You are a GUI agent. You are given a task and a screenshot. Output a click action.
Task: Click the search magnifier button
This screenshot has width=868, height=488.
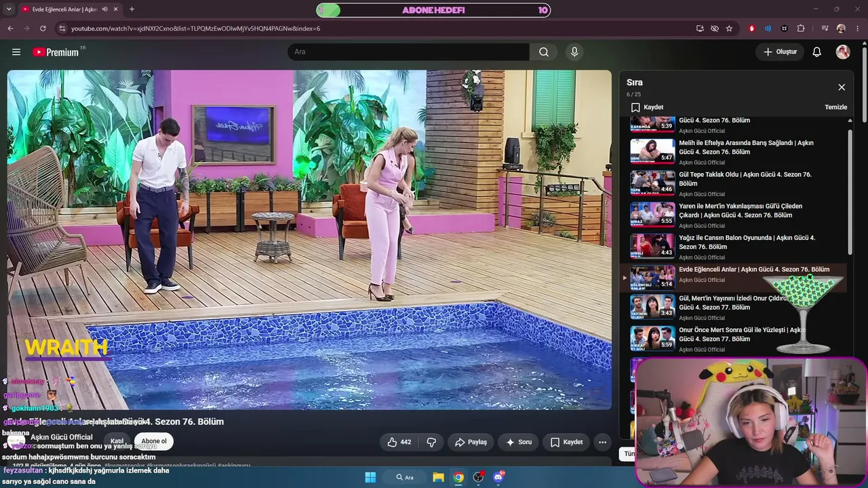[x=544, y=52]
